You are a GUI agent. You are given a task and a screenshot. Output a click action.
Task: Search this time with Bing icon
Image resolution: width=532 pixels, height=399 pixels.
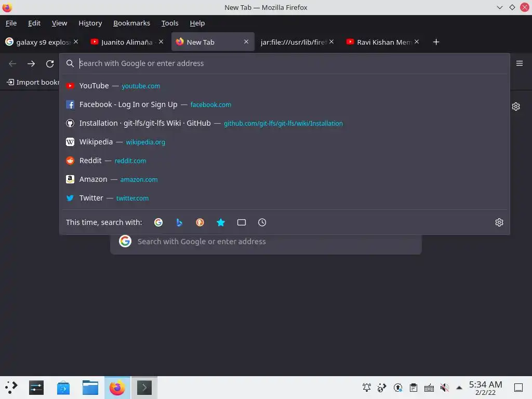tap(179, 222)
